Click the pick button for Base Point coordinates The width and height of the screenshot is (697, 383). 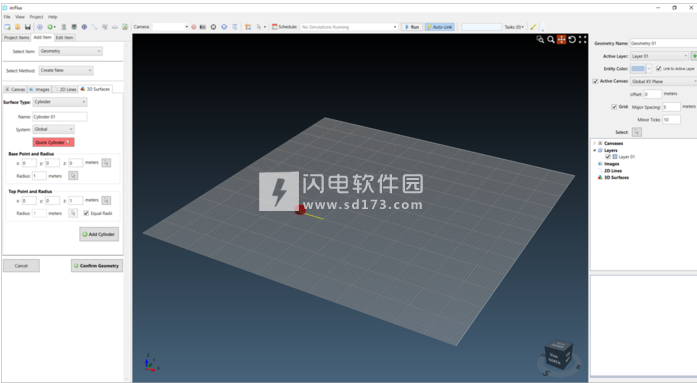[x=106, y=163]
